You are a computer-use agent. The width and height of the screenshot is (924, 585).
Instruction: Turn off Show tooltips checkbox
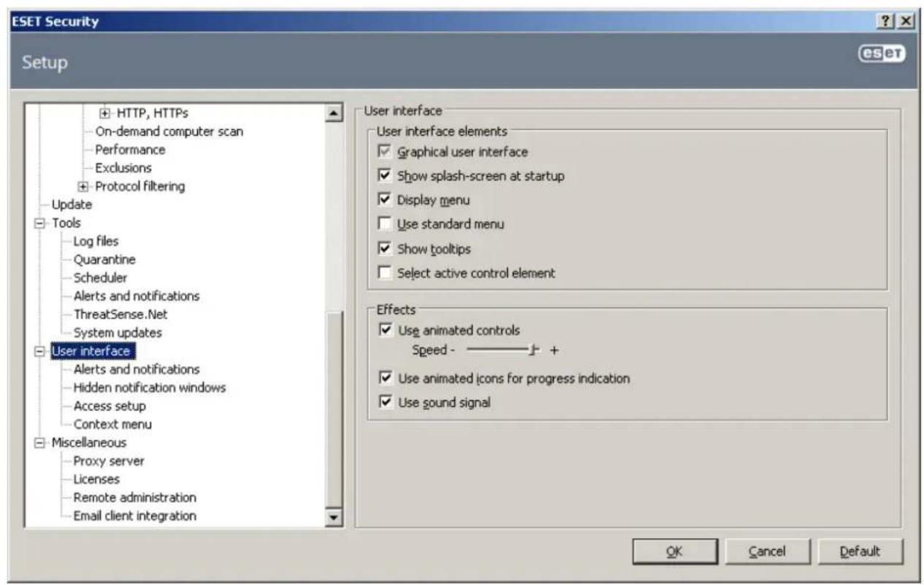point(385,248)
